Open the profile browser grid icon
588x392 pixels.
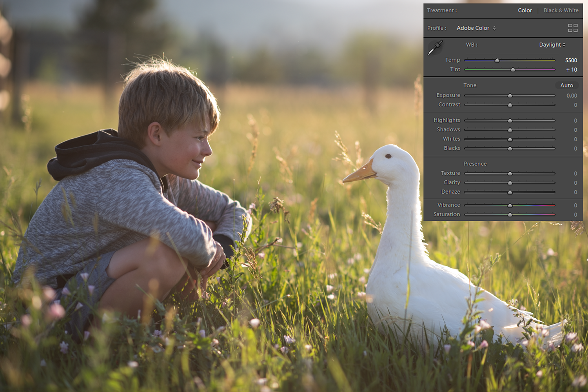pos(573,28)
